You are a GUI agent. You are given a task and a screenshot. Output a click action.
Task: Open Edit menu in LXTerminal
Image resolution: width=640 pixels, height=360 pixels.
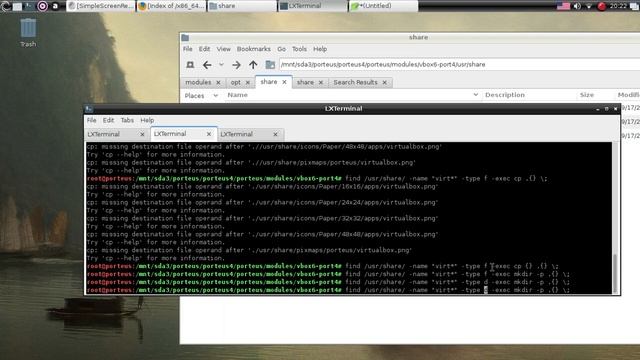tap(108, 120)
